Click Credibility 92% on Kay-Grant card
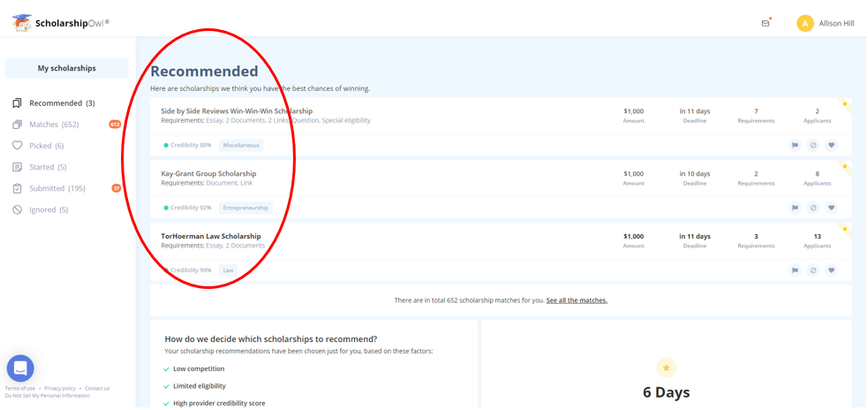Screen dimensions: 868x410 pyautogui.click(x=188, y=208)
